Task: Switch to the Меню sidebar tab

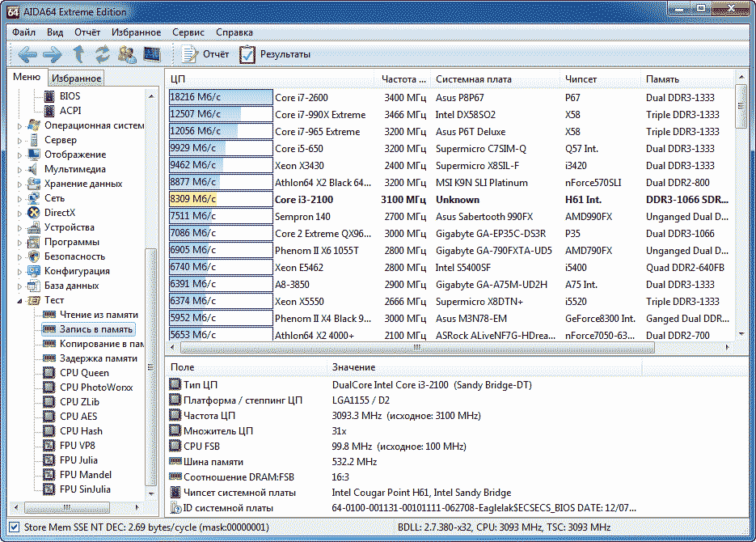Action: [x=27, y=77]
